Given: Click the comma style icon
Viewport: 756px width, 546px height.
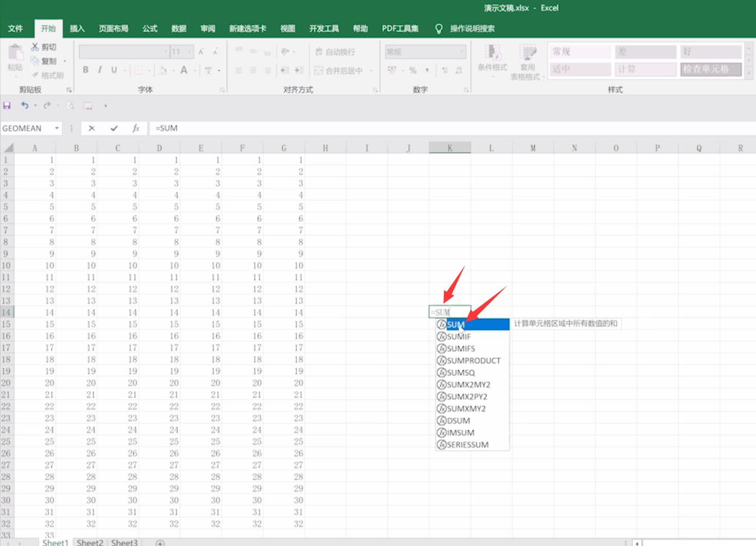Looking at the screenshot, I should [x=427, y=70].
